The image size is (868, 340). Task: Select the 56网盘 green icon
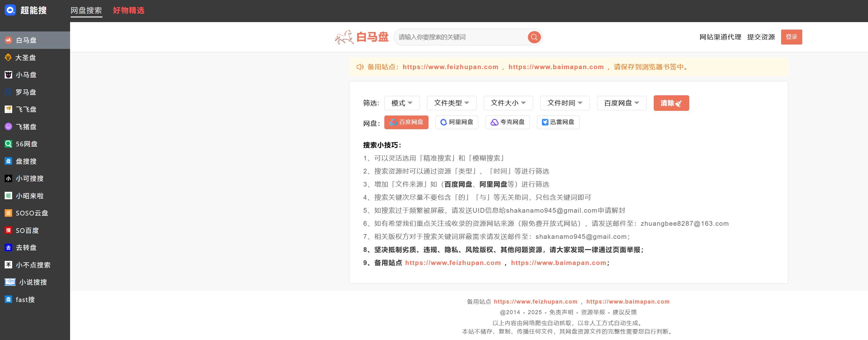click(x=8, y=144)
